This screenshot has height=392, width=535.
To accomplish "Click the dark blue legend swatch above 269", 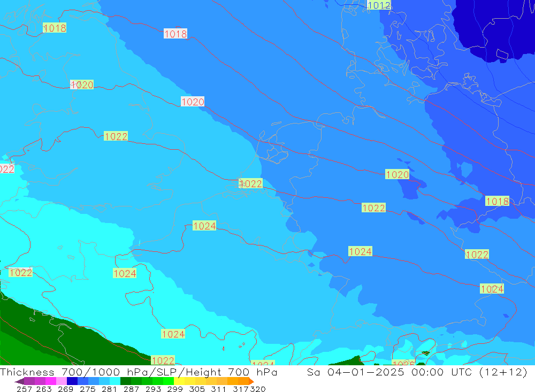I will [72, 381].
